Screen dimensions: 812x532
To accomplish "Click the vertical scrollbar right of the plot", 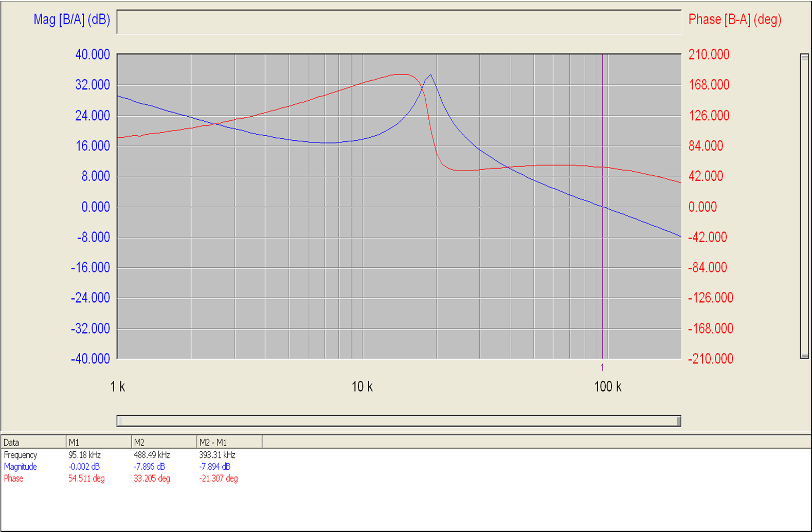I will [805, 206].
